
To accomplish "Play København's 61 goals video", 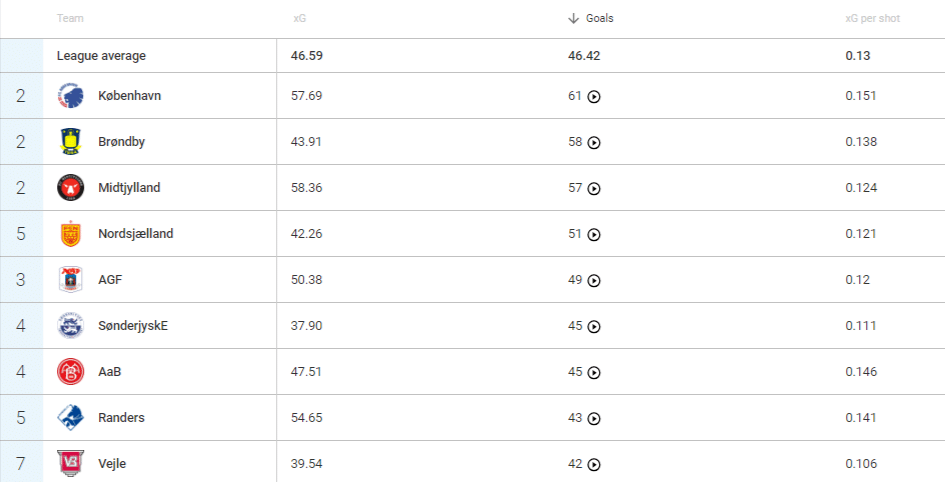I will pos(594,97).
